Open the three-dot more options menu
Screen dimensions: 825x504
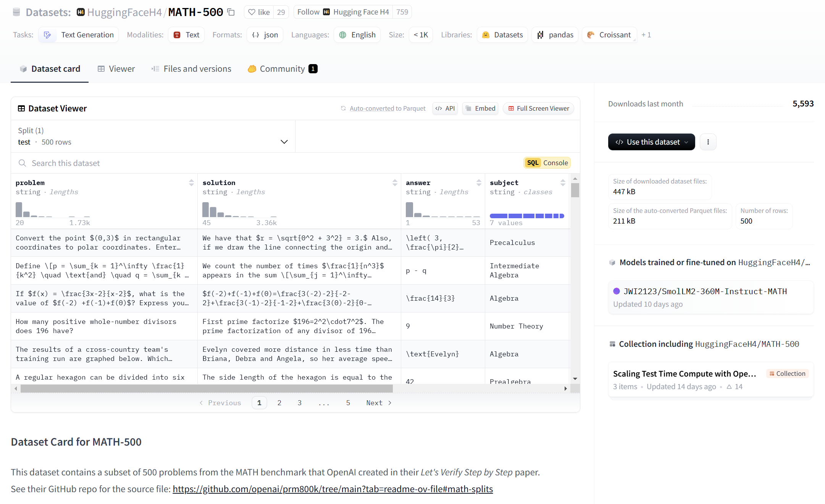708,142
